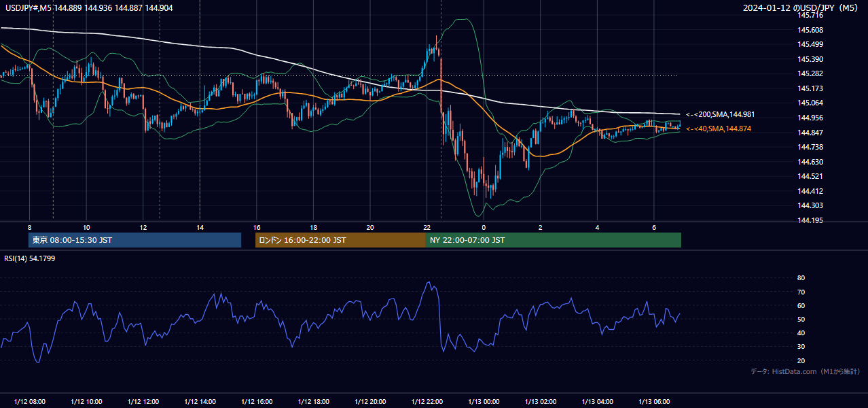The height and width of the screenshot is (408, 868).
Task: Click price axis value 144.956
Action: pos(811,118)
